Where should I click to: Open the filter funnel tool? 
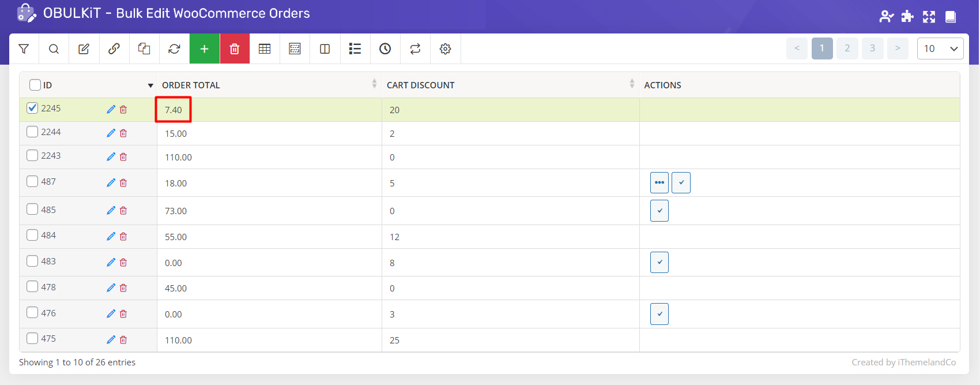coord(24,49)
